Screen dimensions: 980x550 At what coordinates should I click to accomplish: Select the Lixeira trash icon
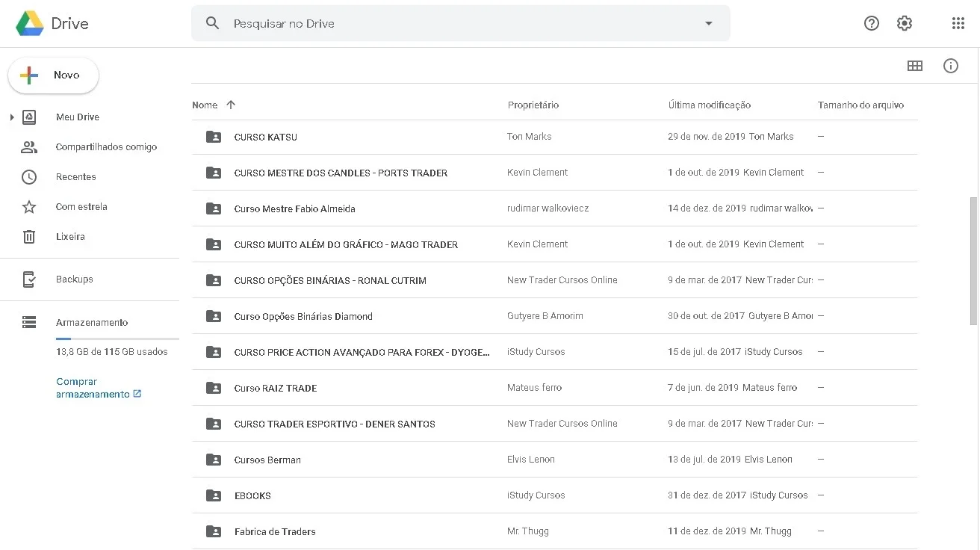29,237
